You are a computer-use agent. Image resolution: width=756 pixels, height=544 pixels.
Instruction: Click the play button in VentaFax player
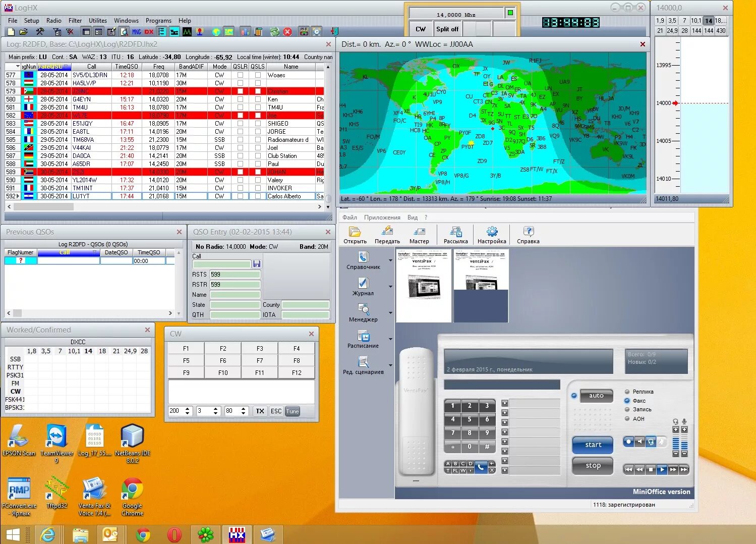pyautogui.click(x=662, y=469)
